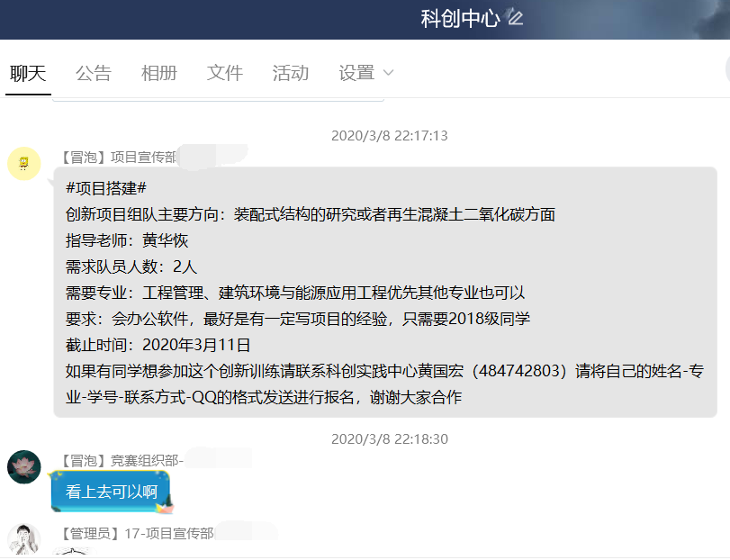Open the 设置 tab
Viewport: 730px width, 560px height.
click(x=356, y=74)
